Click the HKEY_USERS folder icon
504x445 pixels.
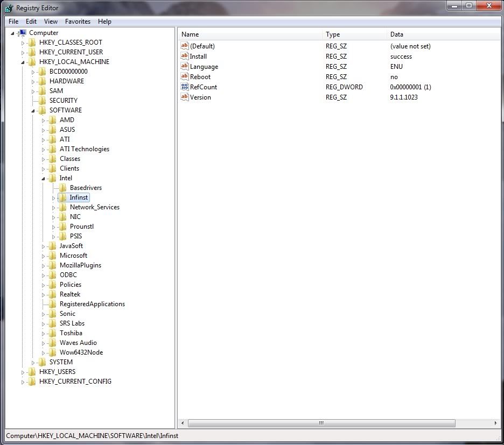[32, 372]
